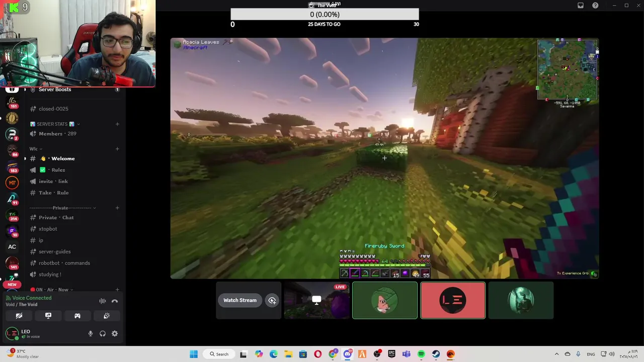Viewport: 644px width, 362px height.
Task: Join the Members 289 voice channel
Action: 57,134
